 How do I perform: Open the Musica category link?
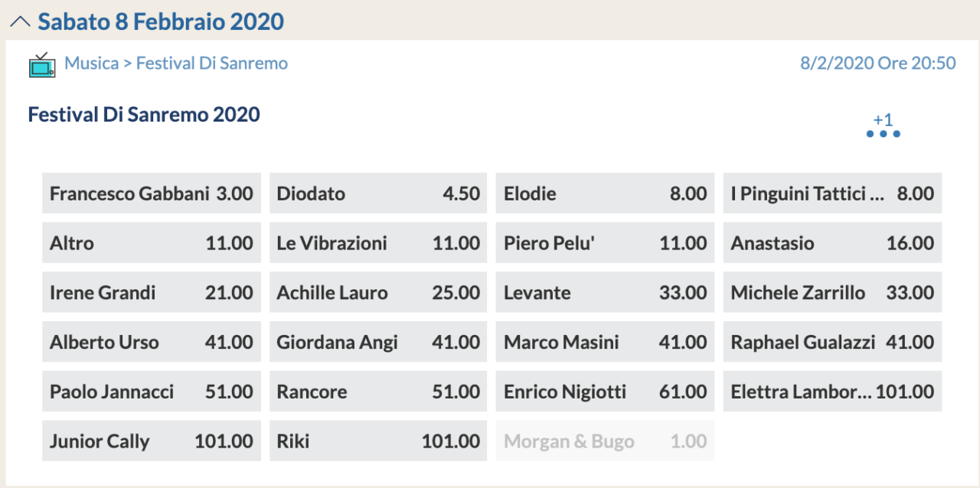91,63
